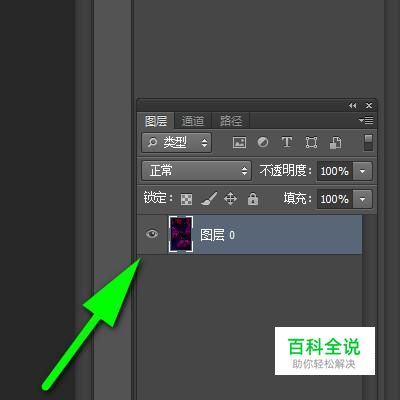Select the 图层 0 layer thumbnail
The image size is (400, 400).
[181, 234]
